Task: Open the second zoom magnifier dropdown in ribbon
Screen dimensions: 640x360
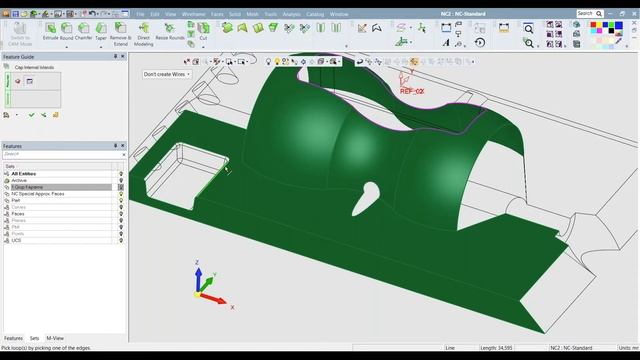Action: (x=538, y=46)
